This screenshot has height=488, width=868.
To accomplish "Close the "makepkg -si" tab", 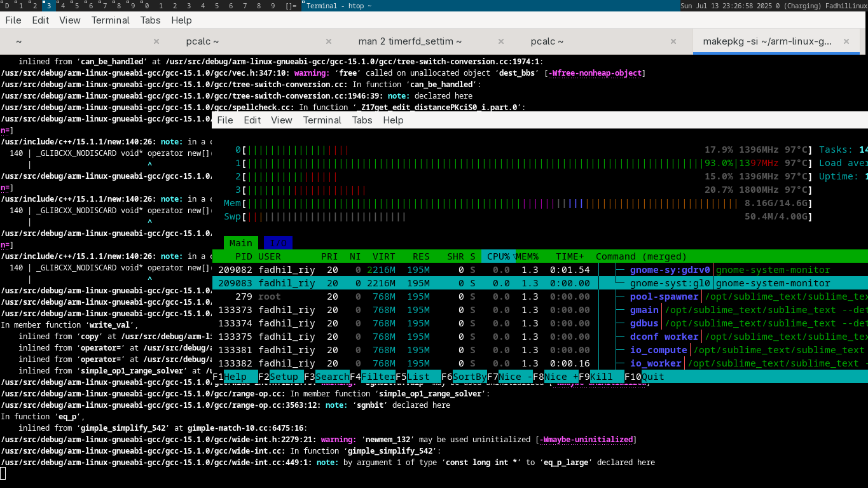I will click(846, 41).
